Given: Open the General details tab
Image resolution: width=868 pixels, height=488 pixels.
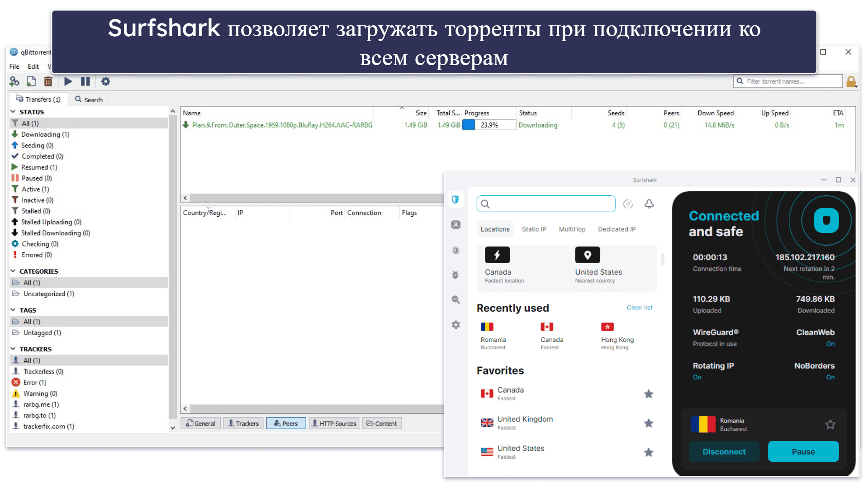Looking at the screenshot, I should (x=201, y=423).
